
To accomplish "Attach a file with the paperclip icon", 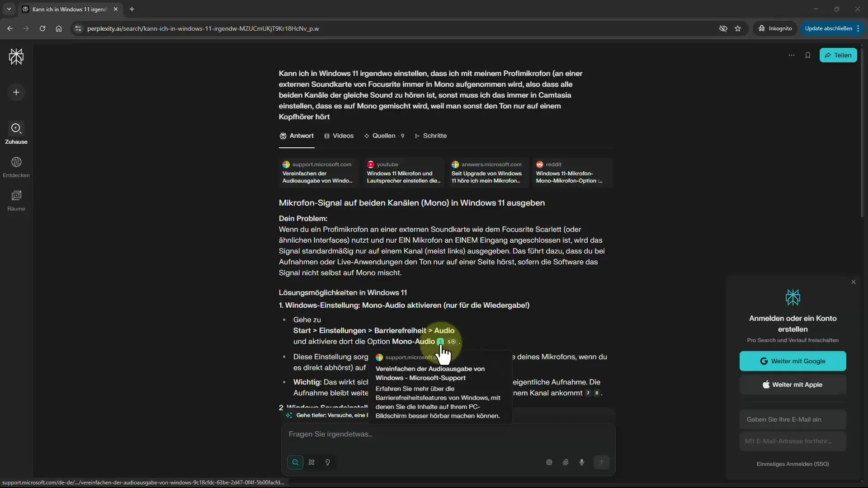I will 566,462.
